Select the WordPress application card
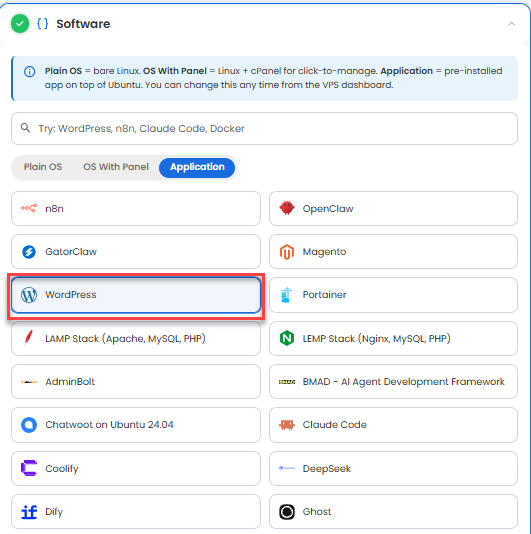Image resolution: width=531 pixels, height=534 pixels. click(136, 295)
